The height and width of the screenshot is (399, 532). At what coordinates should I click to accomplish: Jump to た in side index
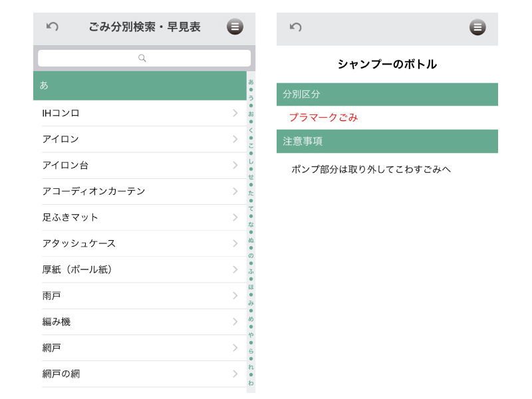[251, 193]
